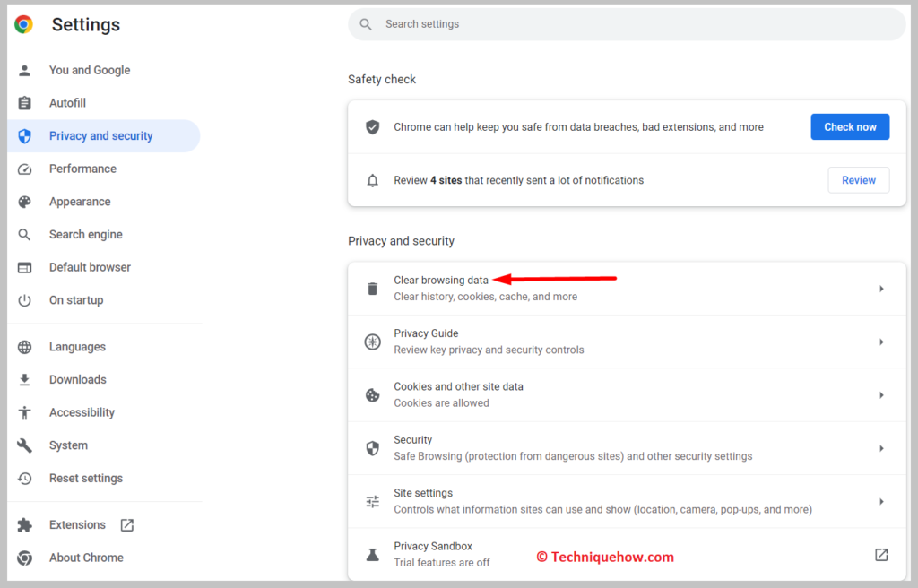Click the Performance gauge icon
The height and width of the screenshot is (588, 918).
[24, 169]
